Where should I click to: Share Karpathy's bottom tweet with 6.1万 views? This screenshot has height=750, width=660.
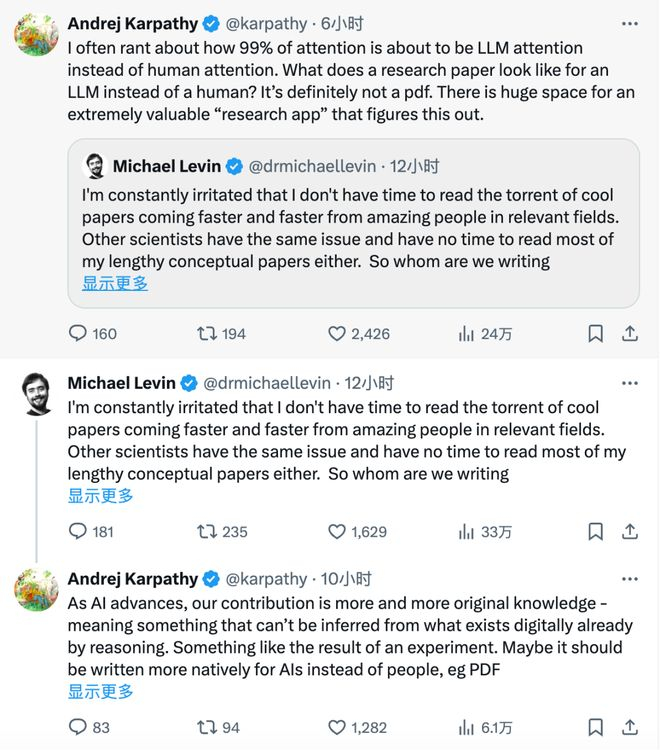pos(630,727)
